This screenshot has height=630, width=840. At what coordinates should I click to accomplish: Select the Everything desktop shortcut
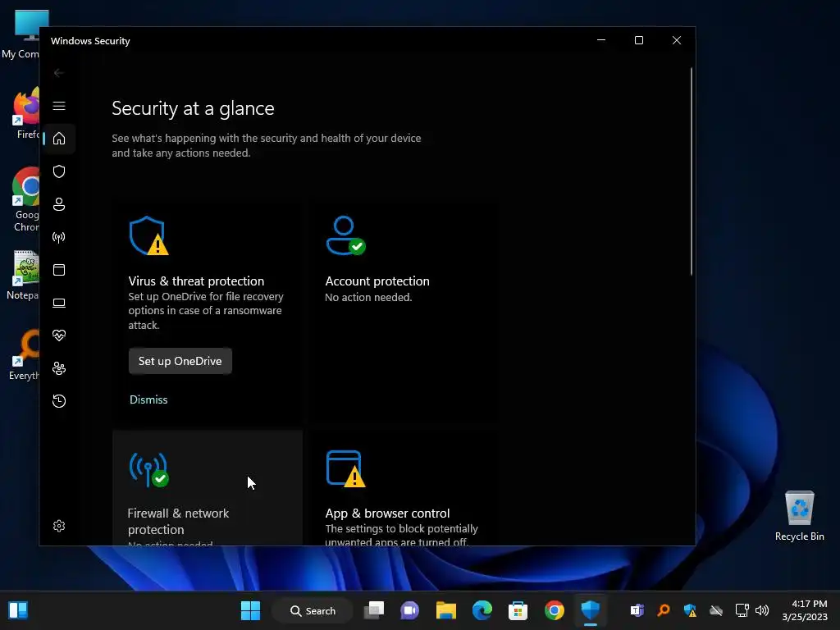25,356
